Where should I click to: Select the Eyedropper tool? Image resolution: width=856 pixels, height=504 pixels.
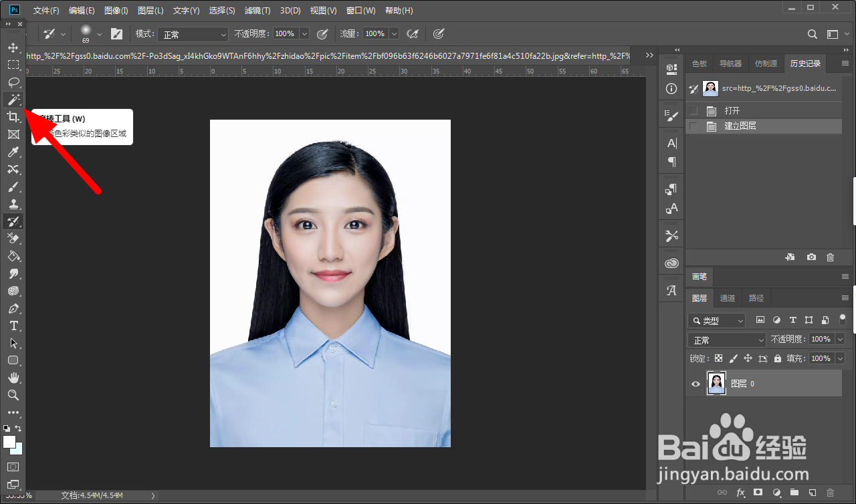(x=13, y=152)
